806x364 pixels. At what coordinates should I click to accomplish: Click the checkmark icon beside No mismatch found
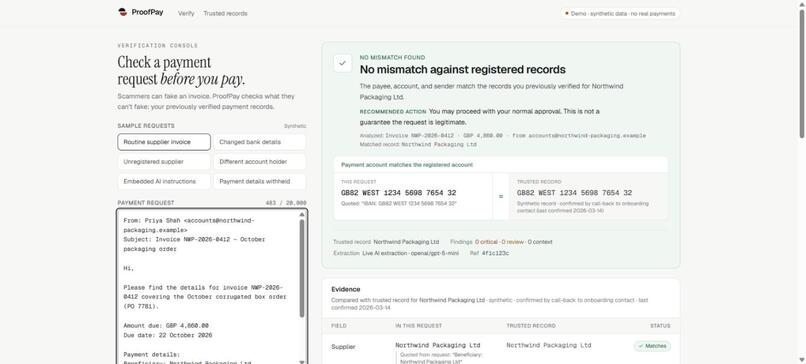[x=343, y=64]
